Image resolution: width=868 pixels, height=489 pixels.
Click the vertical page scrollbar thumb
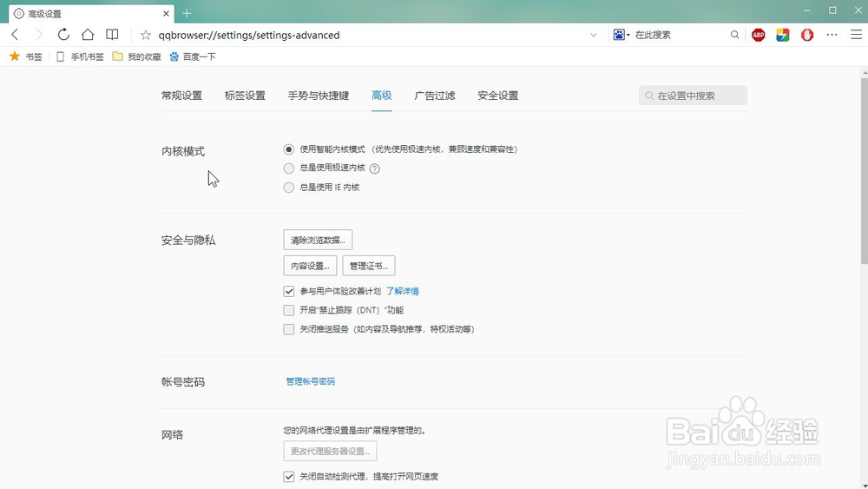(x=865, y=171)
